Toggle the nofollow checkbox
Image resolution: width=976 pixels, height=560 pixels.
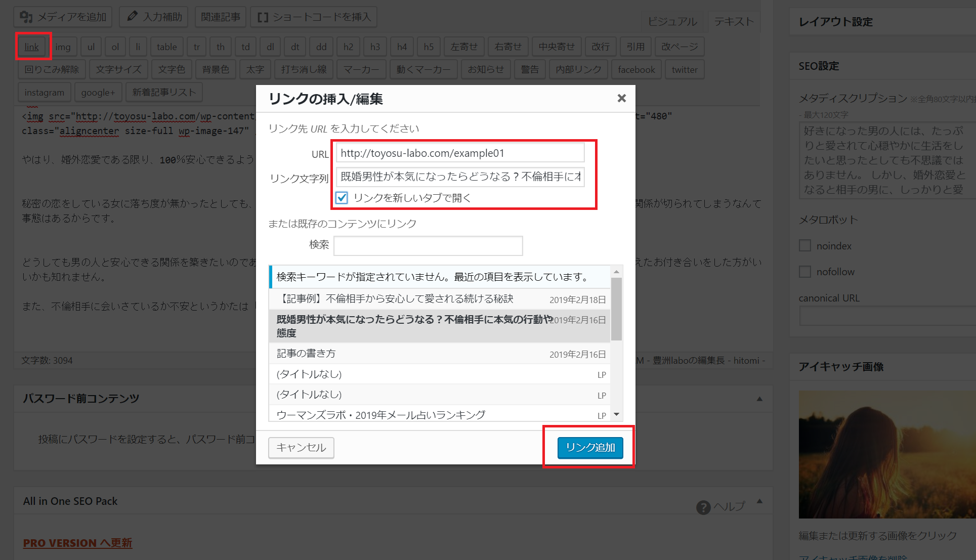pos(805,272)
